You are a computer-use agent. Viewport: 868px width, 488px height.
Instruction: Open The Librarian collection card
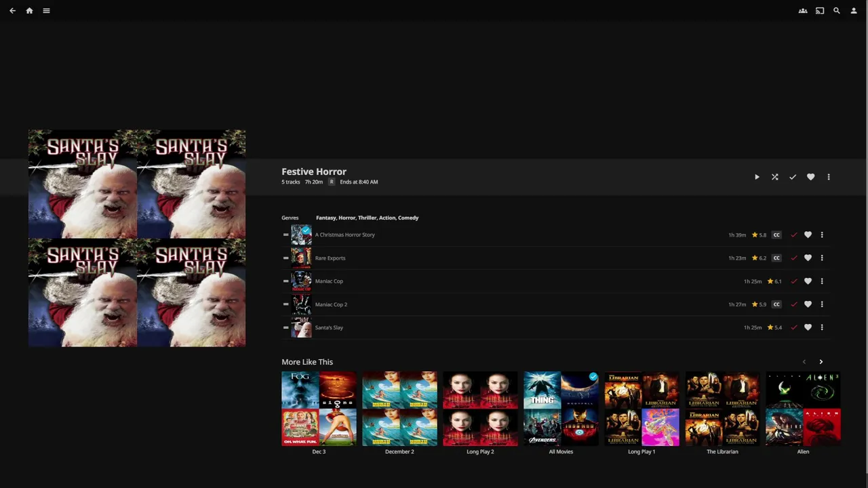tap(722, 409)
